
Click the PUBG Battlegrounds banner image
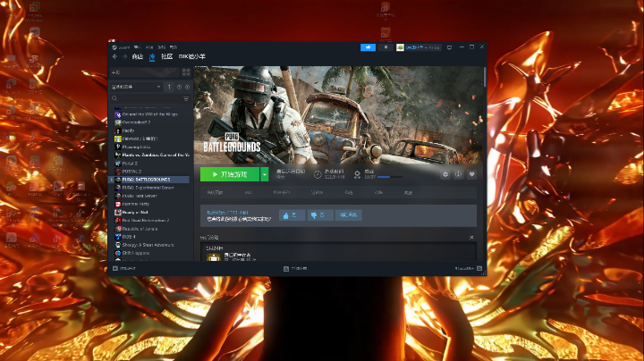(x=339, y=115)
